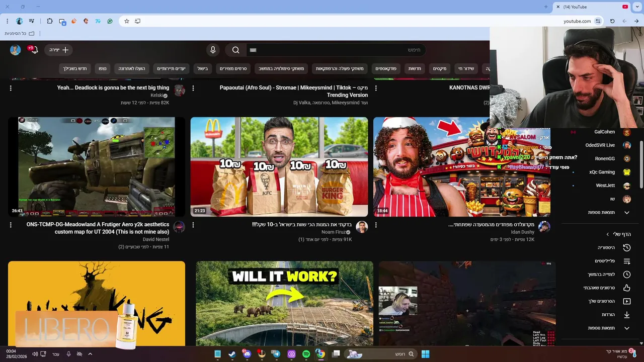Select the 'שידור חי' filter chip
Image resolution: width=644 pixels, height=362 pixels.
coord(466,68)
